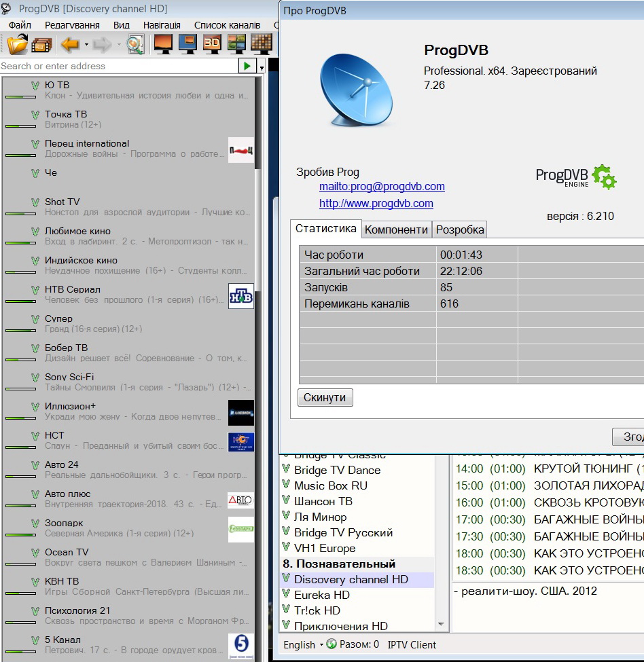Open the English language dropdown
The height and width of the screenshot is (662, 644).
pyautogui.click(x=300, y=644)
